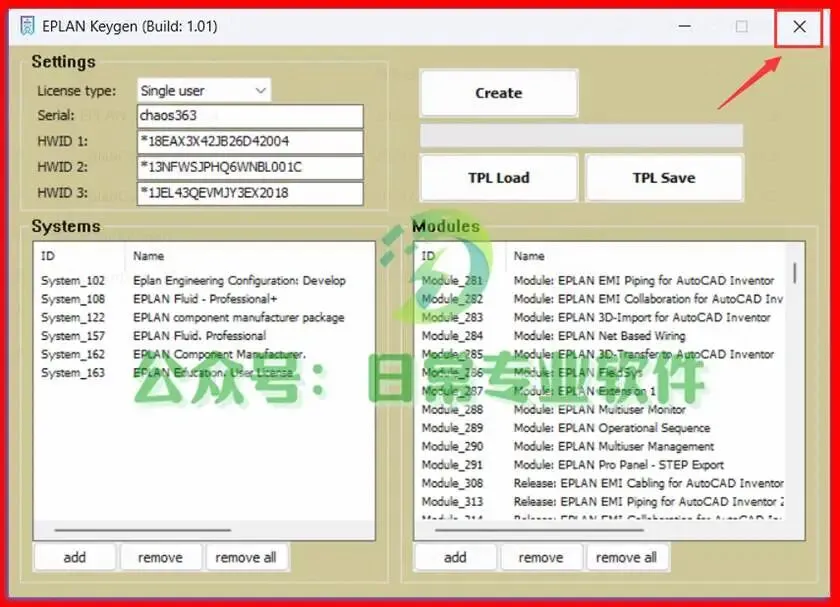Viewport: 840px width, 607px height.
Task: Click the Create button
Action: click(x=499, y=93)
